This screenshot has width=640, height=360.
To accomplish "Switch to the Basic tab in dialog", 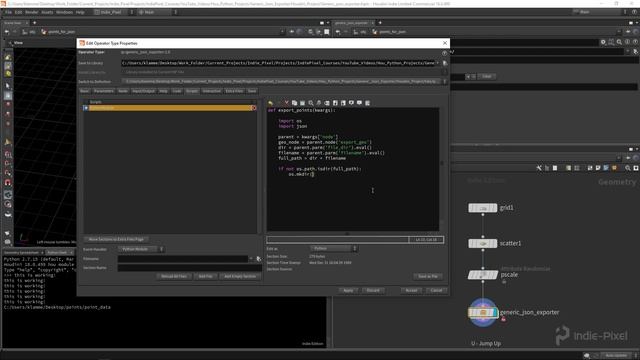I will [84, 91].
